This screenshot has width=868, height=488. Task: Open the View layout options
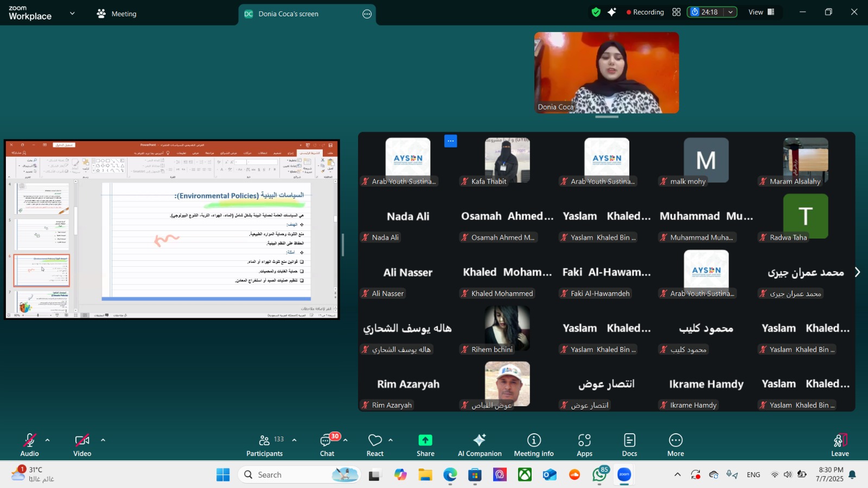tap(761, 12)
